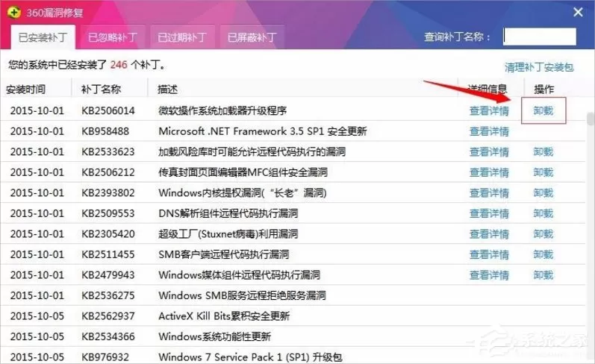Image resolution: width=595 pixels, height=364 pixels.
Task: View details for DNS patch KB2509553
Action: point(489,213)
